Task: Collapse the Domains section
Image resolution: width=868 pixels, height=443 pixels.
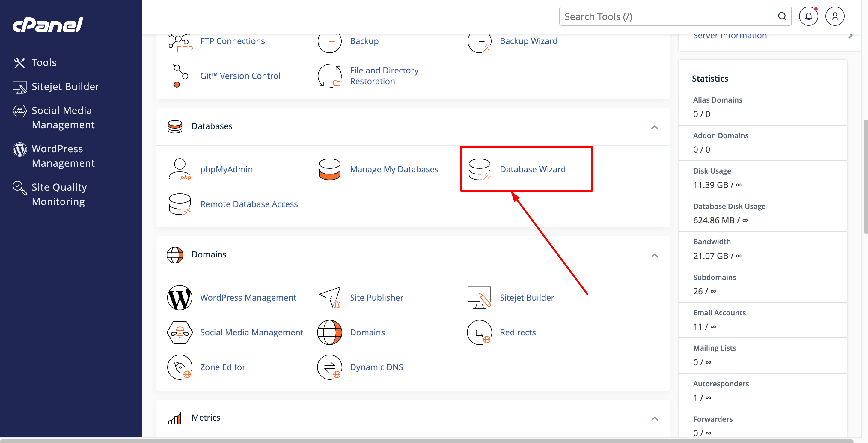Action: pyautogui.click(x=654, y=255)
